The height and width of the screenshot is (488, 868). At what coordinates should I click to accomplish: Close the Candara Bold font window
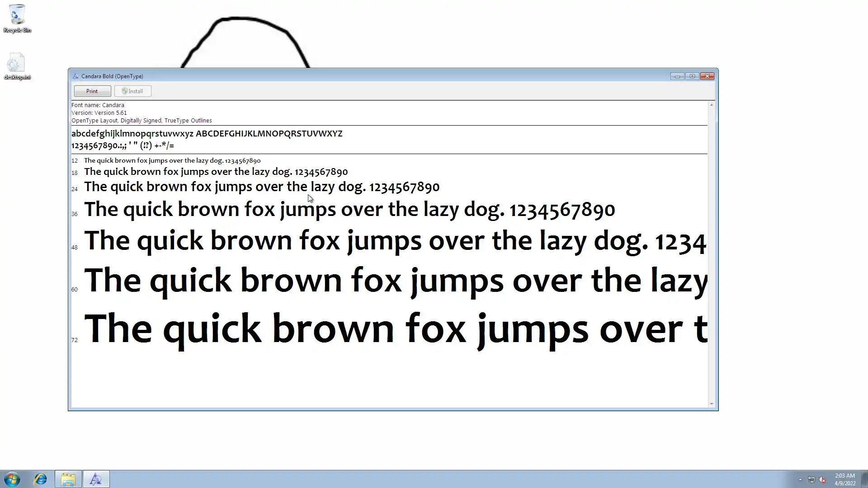click(708, 76)
